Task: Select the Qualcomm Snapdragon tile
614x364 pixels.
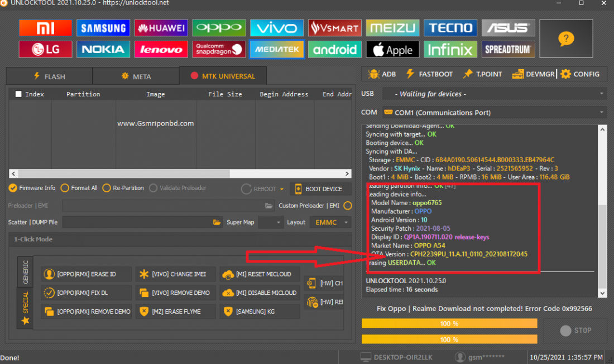Action: [219, 49]
